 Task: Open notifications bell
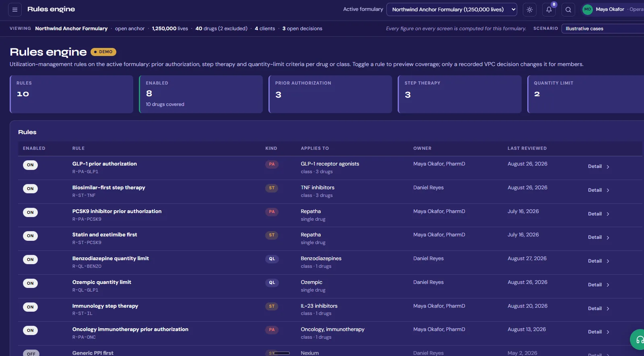coord(549,10)
